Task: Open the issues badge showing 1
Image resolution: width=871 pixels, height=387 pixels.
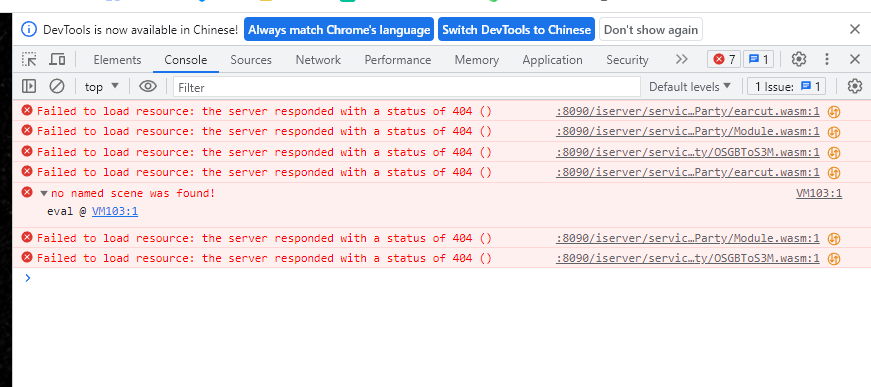Action: click(758, 59)
